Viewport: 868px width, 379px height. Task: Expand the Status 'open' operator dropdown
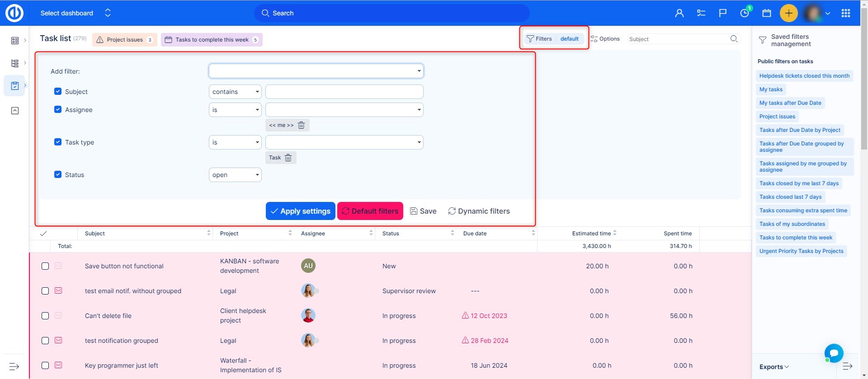(235, 175)
